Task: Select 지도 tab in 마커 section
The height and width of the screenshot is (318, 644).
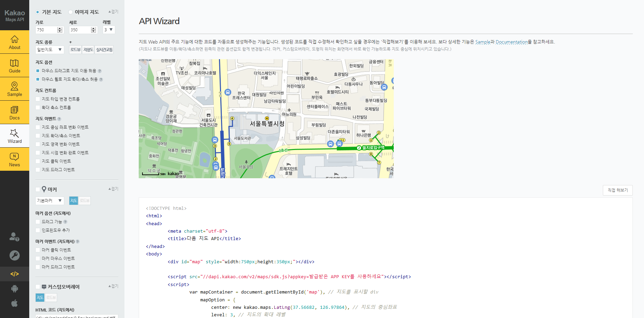Action: [x=74, y=201]
